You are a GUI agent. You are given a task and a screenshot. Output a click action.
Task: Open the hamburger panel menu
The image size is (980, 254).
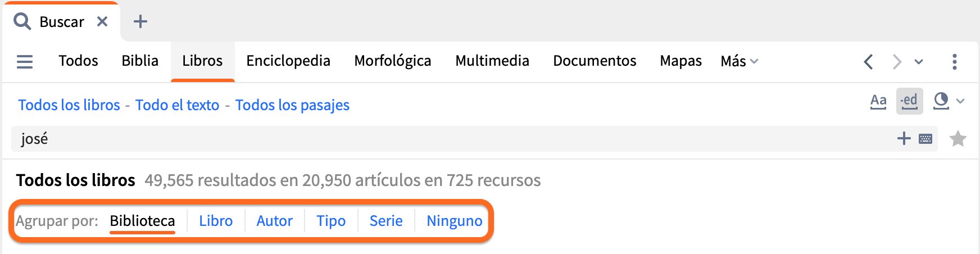25,61
